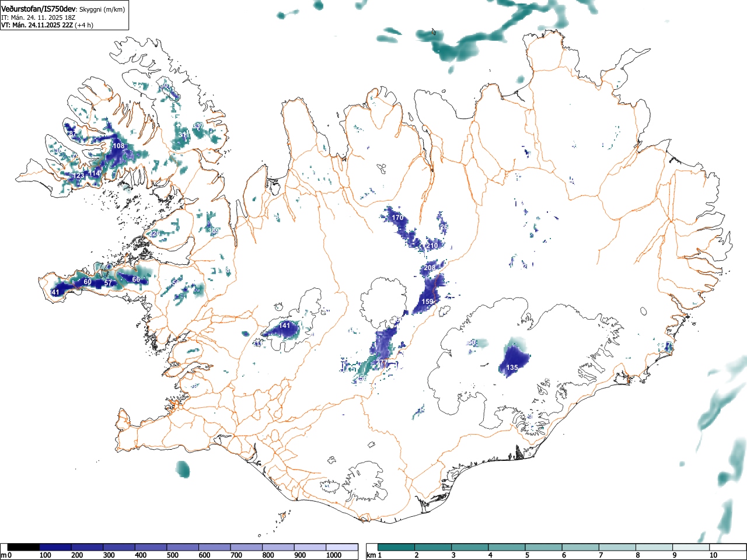
Task: Select the black 0–100 m legend segment
Action: (23, 547)
